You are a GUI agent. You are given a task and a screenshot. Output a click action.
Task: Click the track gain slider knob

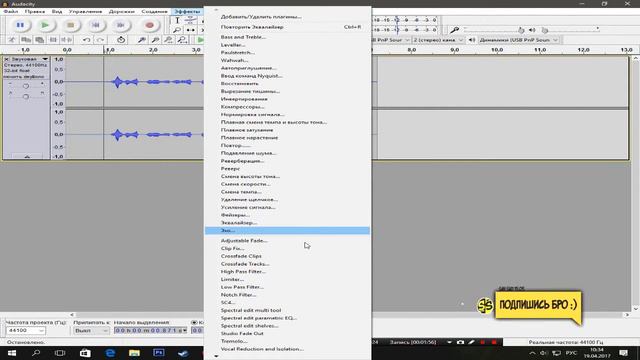point(26,86)
